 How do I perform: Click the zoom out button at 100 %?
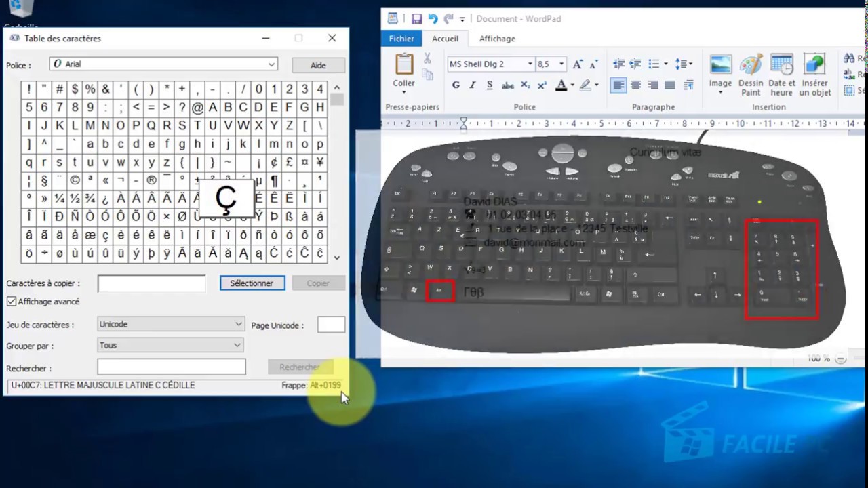[x=841, y=359]
